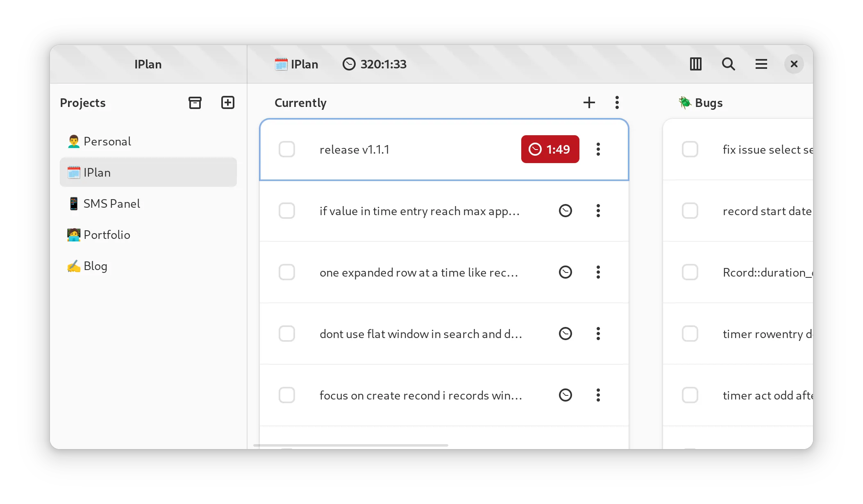Click the board layout columns icon

(696, 64)
